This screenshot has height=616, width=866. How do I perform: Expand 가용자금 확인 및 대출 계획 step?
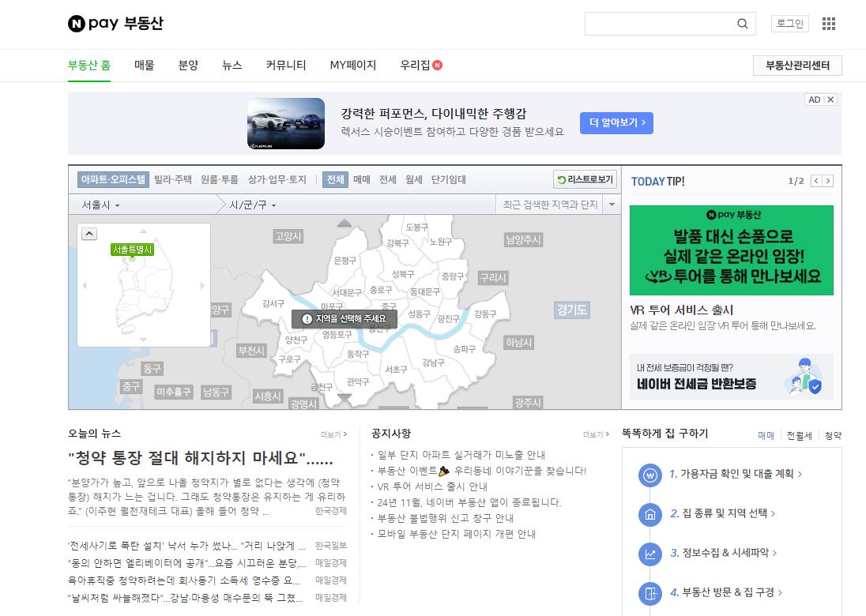(x=736, y=474)
